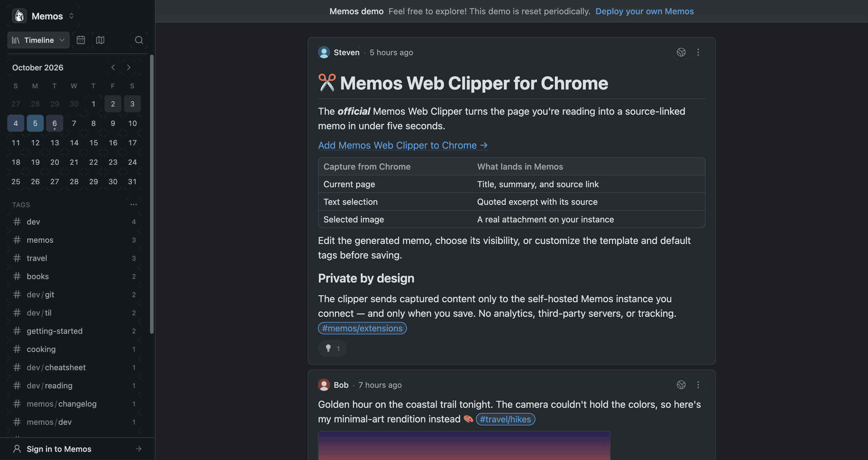
Task: Filter by the memos tag
Action: (74, 240)
